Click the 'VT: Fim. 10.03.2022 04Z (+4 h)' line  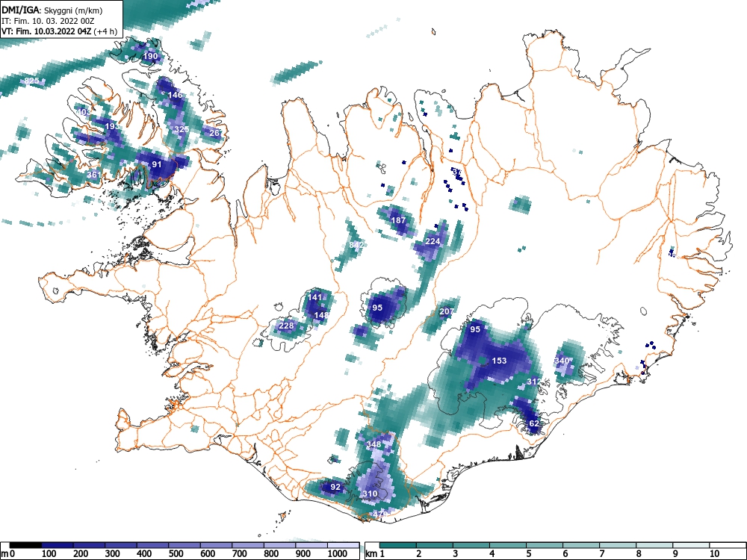[x=59, y=31]
